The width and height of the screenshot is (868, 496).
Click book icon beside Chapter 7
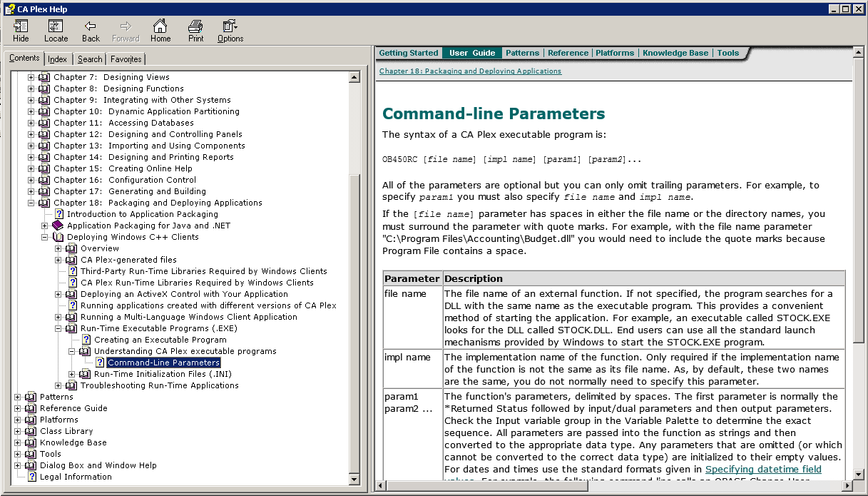click(44, 77)
